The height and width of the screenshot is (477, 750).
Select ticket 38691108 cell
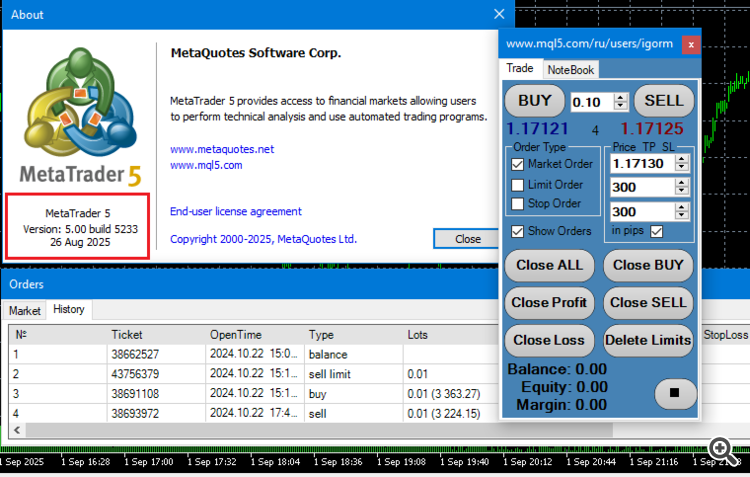point(156,394)
